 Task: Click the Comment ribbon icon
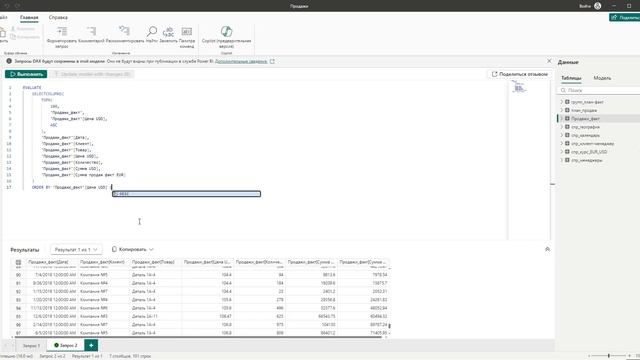click(x=91, y=31)
